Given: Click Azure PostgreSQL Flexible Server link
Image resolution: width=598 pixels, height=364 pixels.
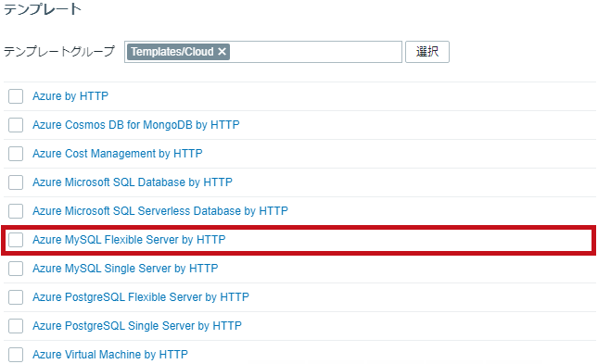Looking at the screenshot, I should point(140,297).
